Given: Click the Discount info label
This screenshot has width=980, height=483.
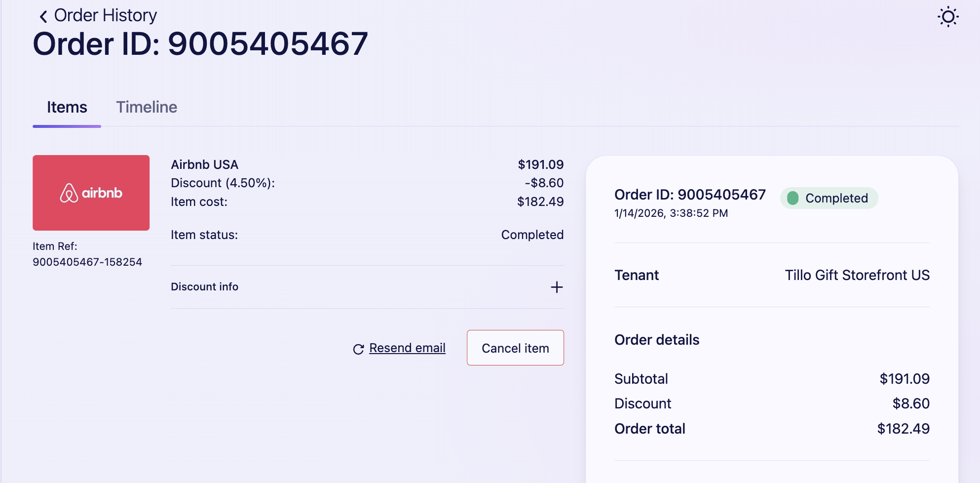Looking at the screenshot, I should coord(204,287).
